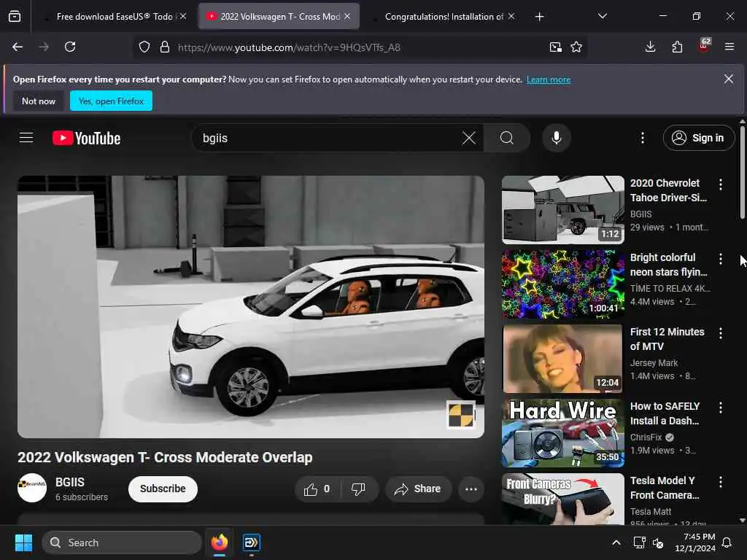Open options for Bright colorful neon stars video
This screenshot has width=747, height=560.
[721, 259]
